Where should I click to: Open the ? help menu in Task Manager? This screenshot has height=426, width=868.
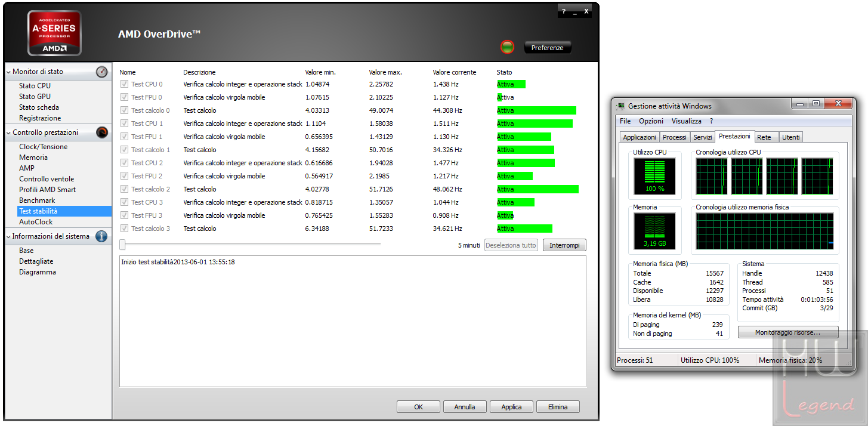click(712, 121)
